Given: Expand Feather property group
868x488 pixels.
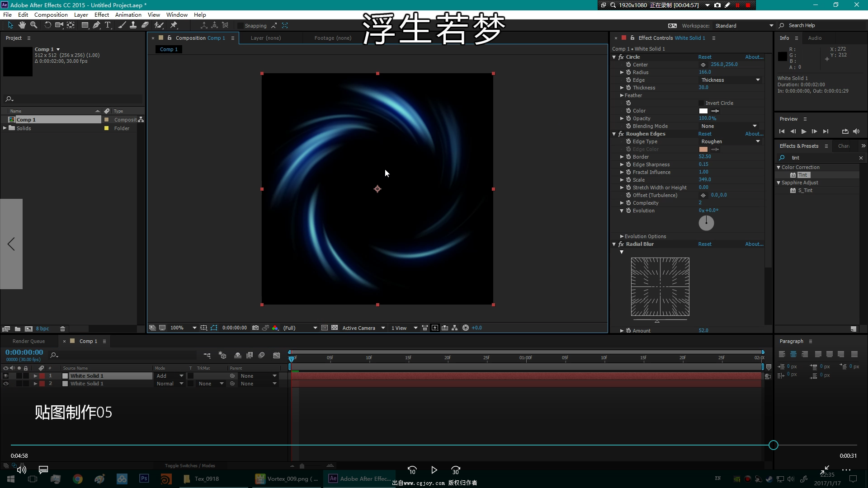Looking at the screenshot, I should (622, 95).
